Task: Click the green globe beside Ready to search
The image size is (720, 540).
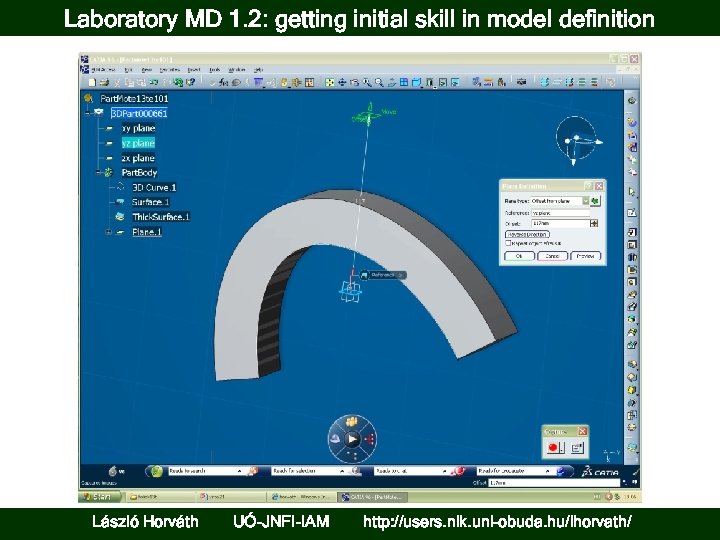Action: 156,471
